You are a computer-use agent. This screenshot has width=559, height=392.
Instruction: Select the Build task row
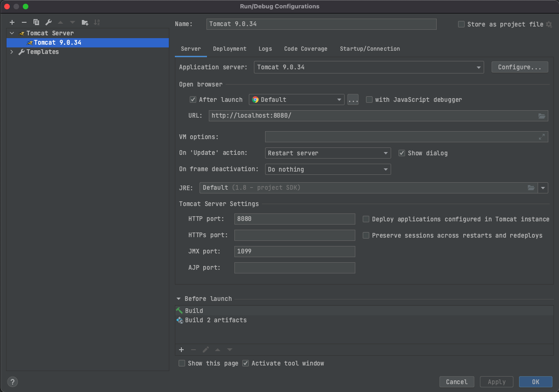pos(364,310)
